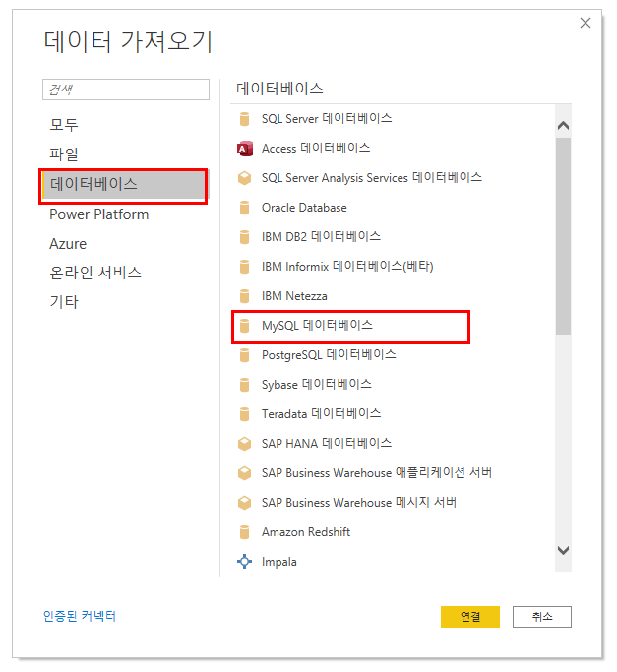Pick IBM Netezza text
This screenshot has height=672, width=617.
[294, 296]
